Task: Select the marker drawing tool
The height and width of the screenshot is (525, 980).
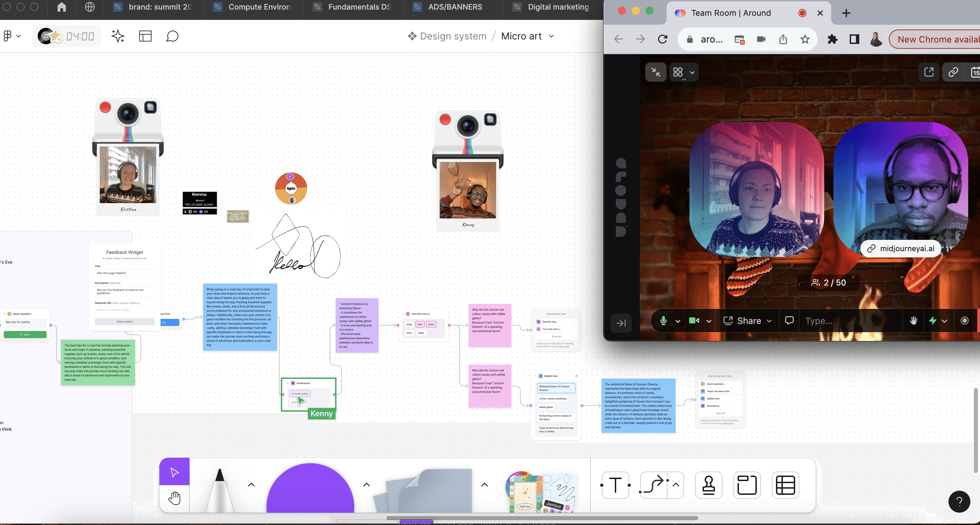Action: pos(220,493)
